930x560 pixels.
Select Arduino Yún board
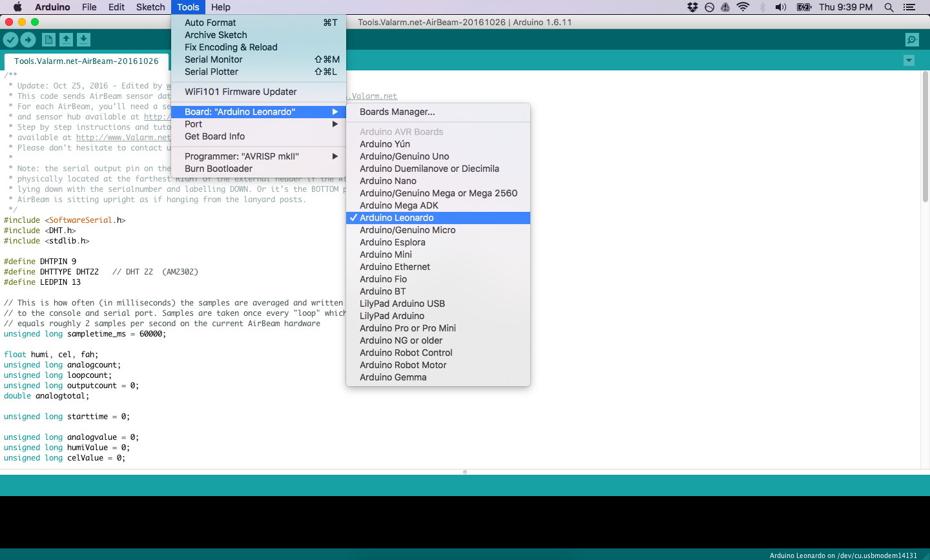[x=438, y=144]
